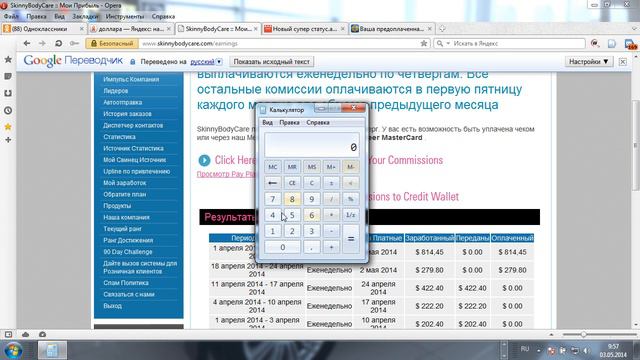
Task: Bookmark page with address bar star
Action: tap(424, 43)
